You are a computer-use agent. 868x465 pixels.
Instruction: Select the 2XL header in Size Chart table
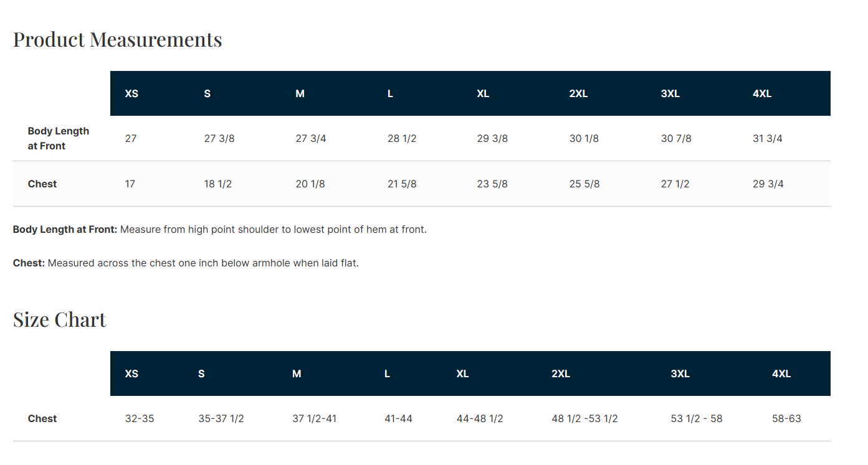pos(561,374)
